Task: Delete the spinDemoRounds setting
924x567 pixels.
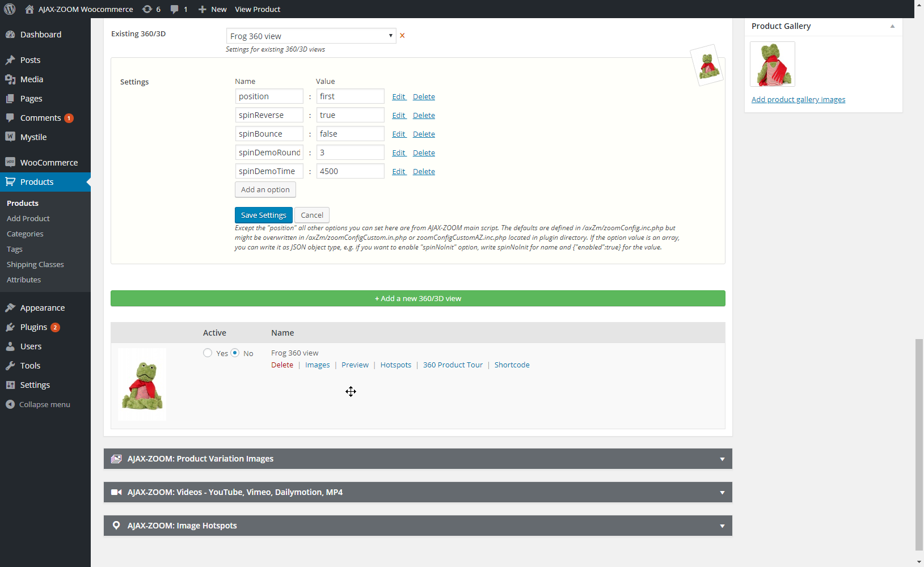Action: 424,153
